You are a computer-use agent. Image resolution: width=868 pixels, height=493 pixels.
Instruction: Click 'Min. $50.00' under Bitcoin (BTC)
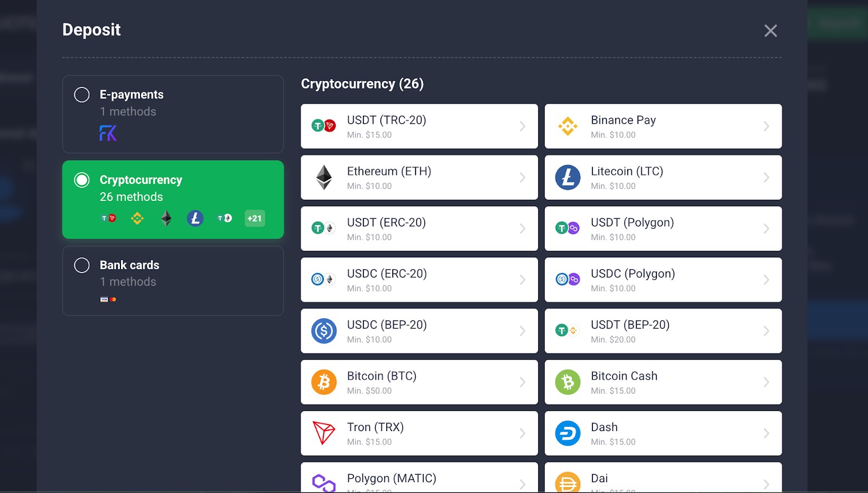(x=369, y=391)
